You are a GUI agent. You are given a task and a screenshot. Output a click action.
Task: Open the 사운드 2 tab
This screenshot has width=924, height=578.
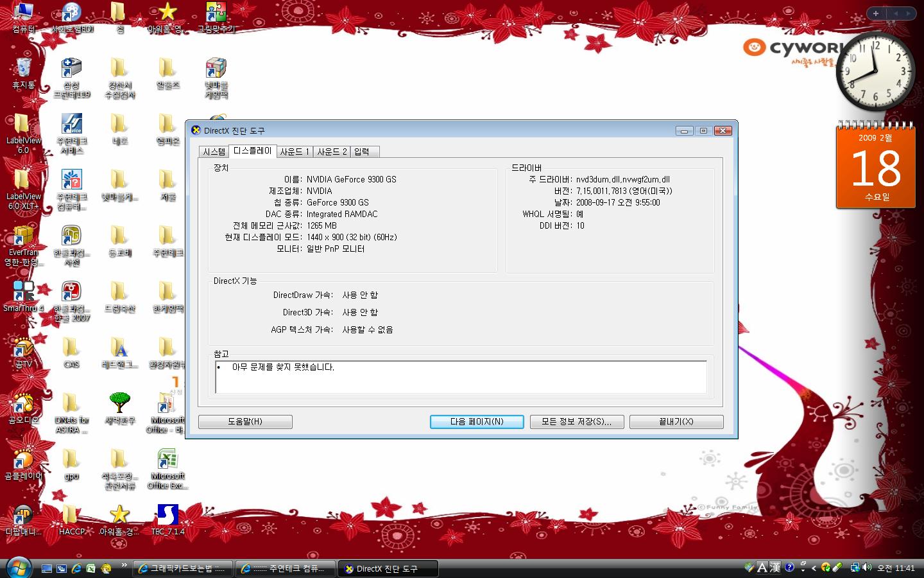(x=332, y=152)
